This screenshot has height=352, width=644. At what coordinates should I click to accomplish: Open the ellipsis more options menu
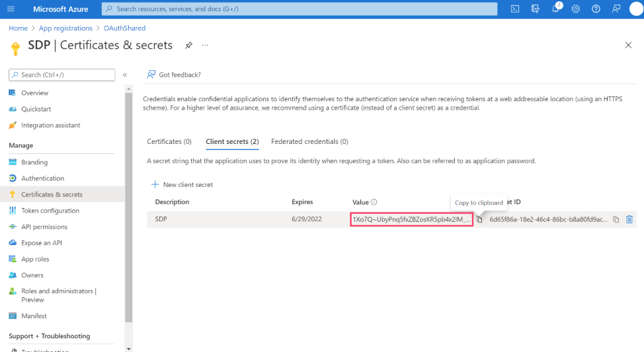coord(205,45)
